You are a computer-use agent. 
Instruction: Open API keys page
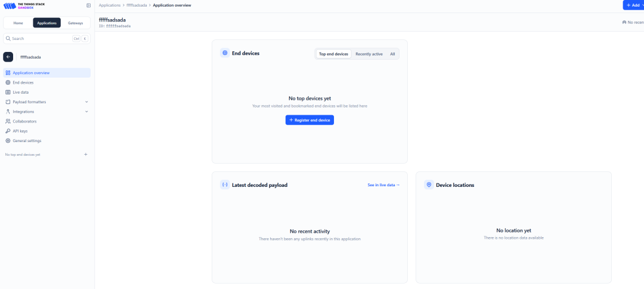[47, 131]
